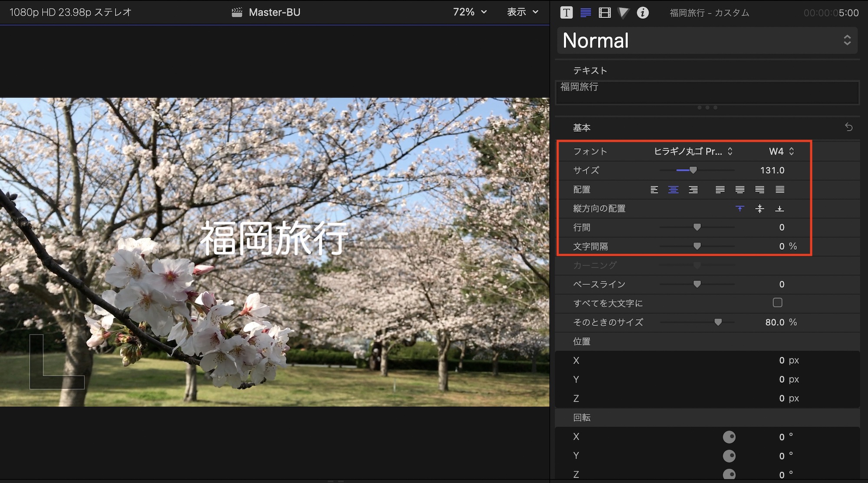Open the Title inspector tab icon
Viewport: 868px width, 483px height.
pos(566,13)
